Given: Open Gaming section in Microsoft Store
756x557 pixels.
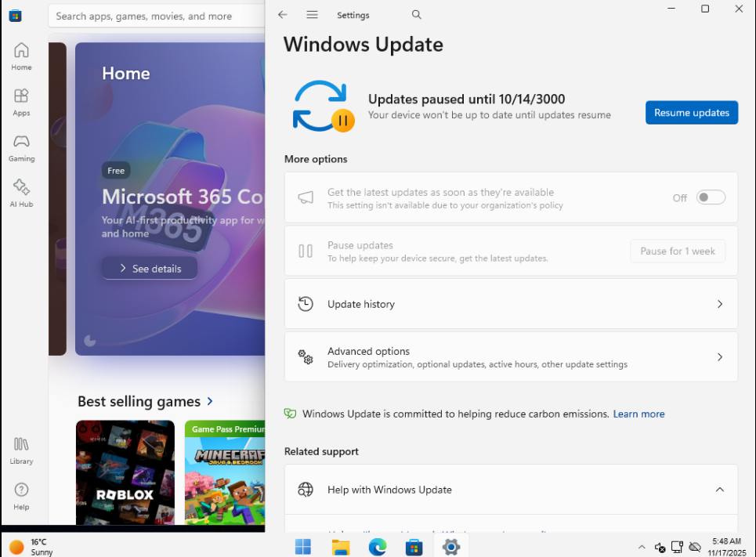Looking at the screenshot, I should point(21,148).
